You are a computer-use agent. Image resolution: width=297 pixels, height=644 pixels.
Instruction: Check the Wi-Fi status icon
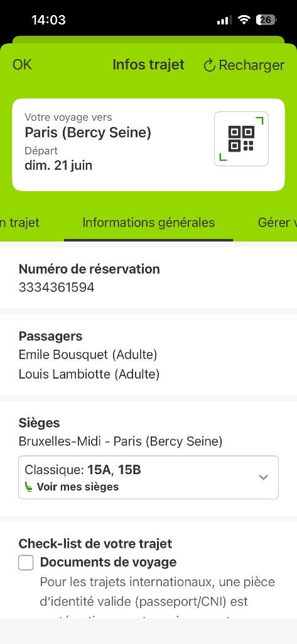[x=244, y=19]
